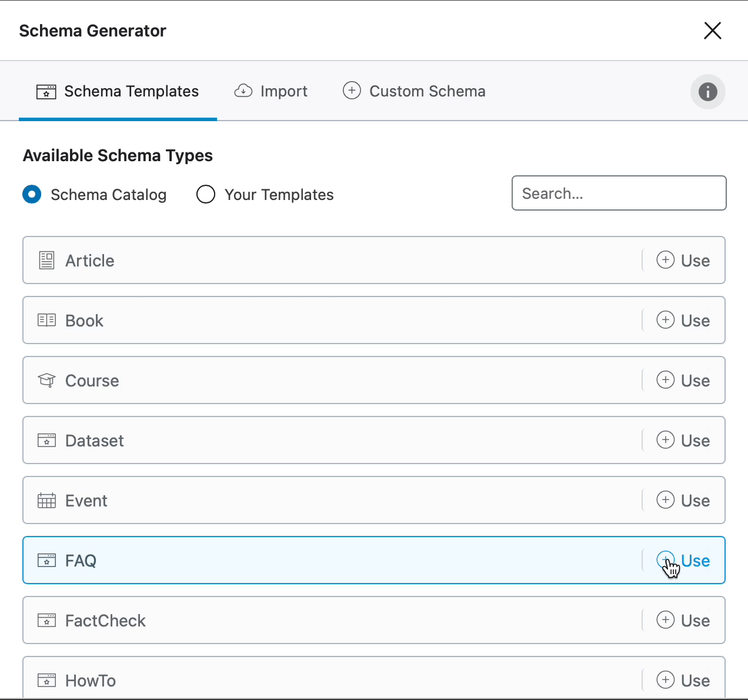Screen dimensions: 748x700
Task: Open the Import tab
Action: click(x=271, y=92)
